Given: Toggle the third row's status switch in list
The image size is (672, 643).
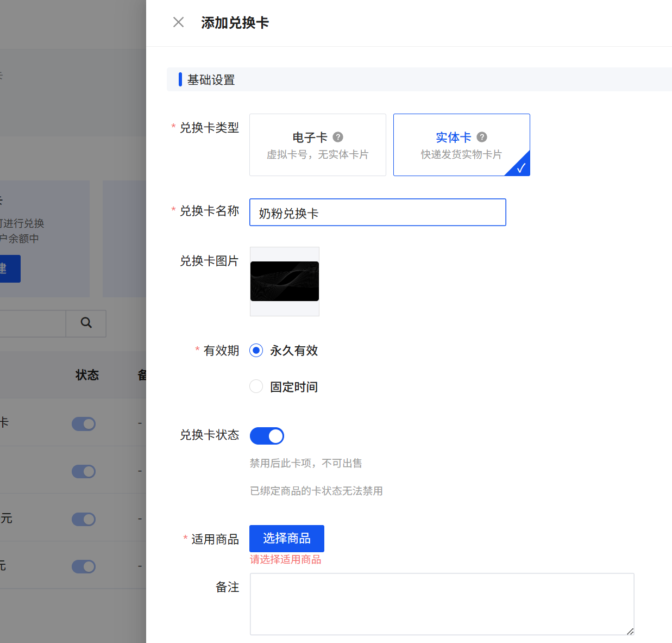Looking at the screenshot, I should point(84,519).
